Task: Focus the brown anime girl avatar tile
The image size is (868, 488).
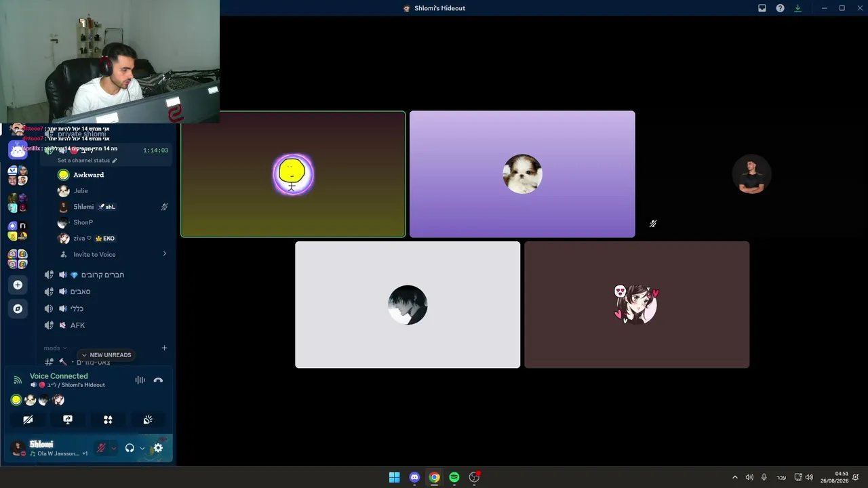Action: [637, 305]
